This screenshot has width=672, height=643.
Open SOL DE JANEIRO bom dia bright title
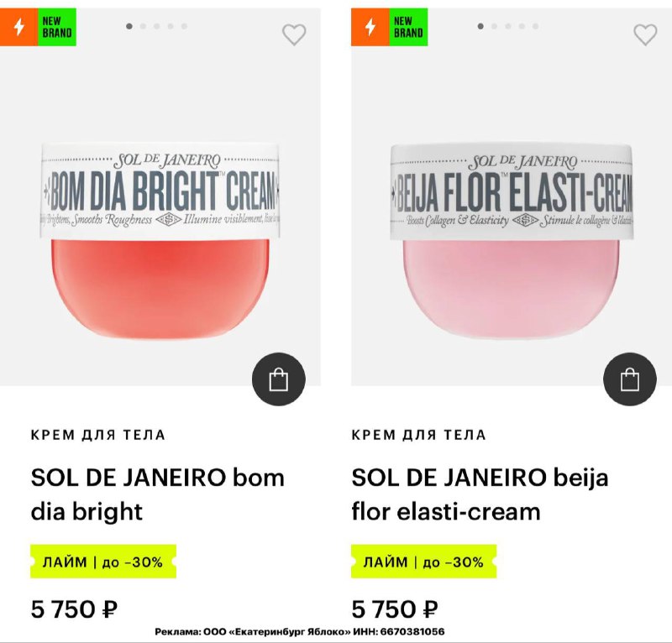158,494
